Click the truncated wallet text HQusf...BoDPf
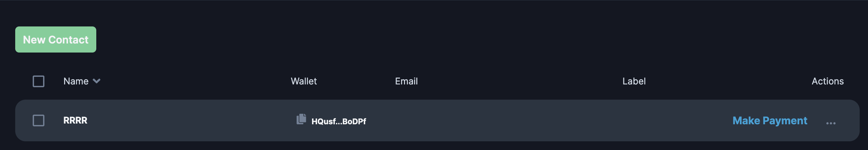Screen dimensions: 868x150 click(338, 121)
